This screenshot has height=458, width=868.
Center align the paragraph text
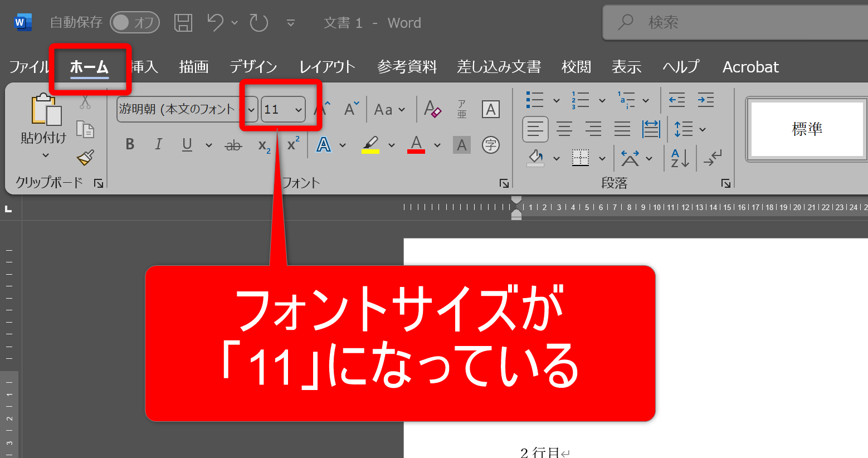coord(564,129)
